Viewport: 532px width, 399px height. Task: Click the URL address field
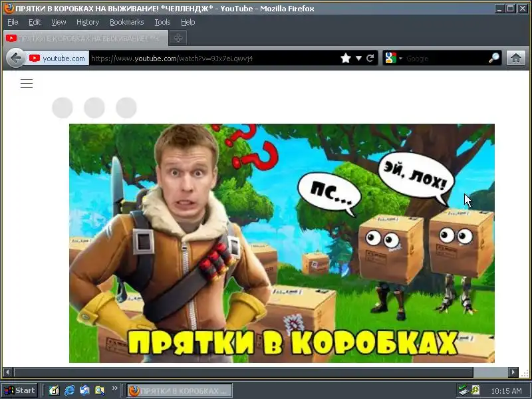point(213,59)
